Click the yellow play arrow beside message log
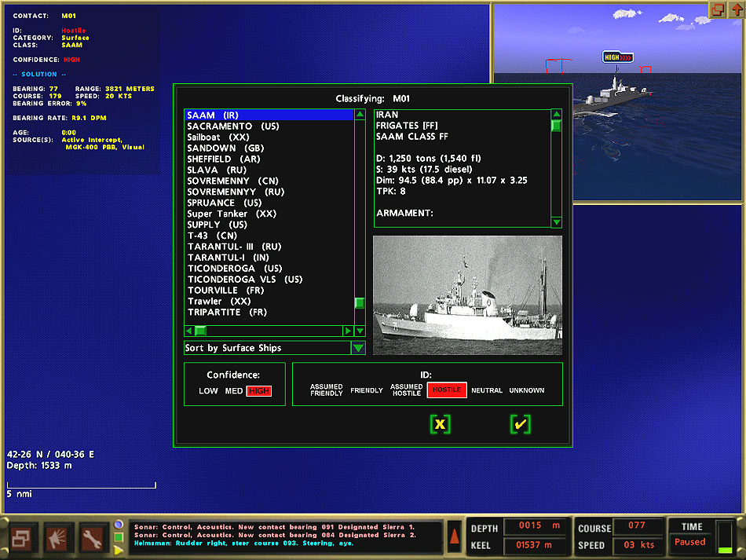The width and height of the screenshot is (746, 560). [x=119, y=550]
